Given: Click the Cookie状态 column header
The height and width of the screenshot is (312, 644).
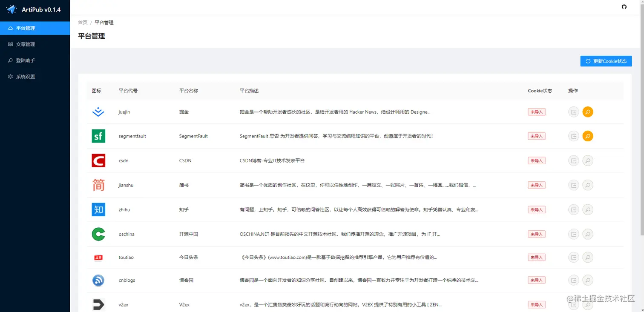Looking at the screenshot, I should point(540,91).
